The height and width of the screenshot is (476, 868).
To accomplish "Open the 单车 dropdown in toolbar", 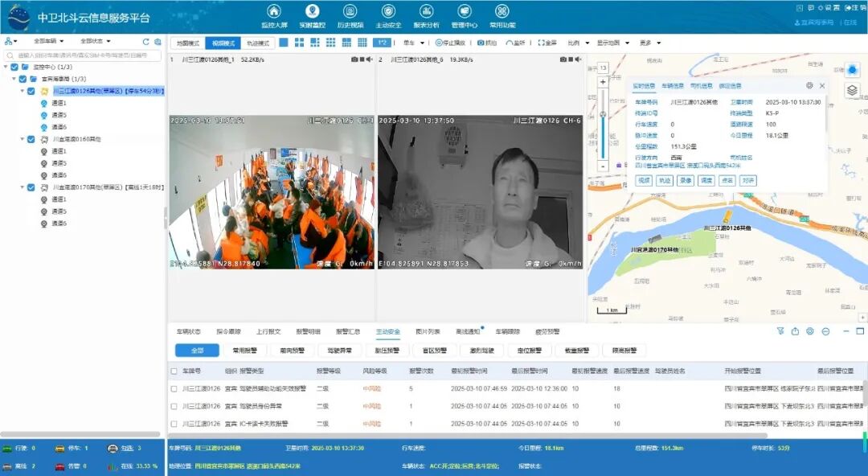I will pyautogui.click(x=414, y=43).
